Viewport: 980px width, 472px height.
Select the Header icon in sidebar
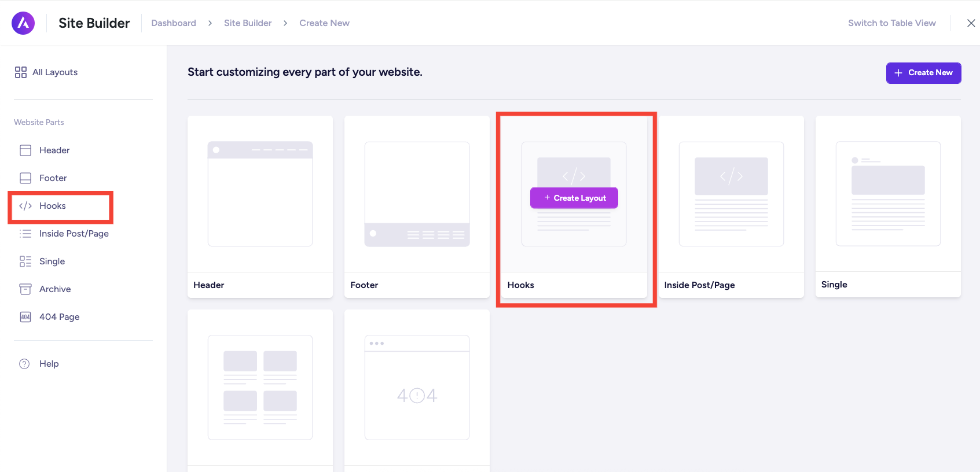pyautogui.click(x=25, y=150)
